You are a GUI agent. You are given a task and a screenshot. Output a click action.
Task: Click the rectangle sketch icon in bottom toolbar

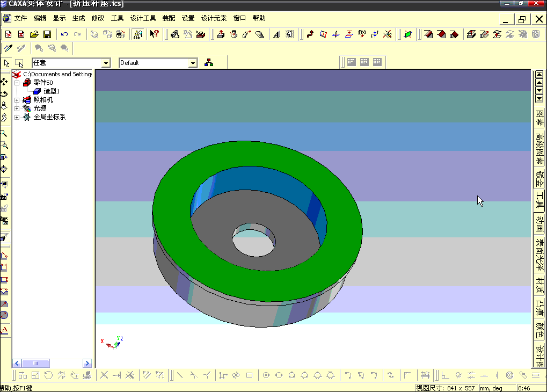[249, 375]
